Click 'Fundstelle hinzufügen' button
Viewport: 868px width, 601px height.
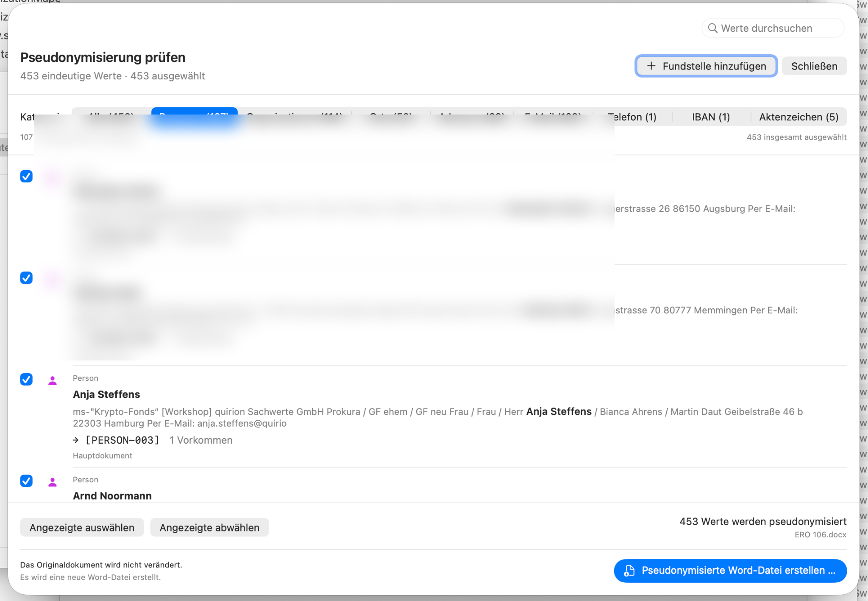(706, 66)
